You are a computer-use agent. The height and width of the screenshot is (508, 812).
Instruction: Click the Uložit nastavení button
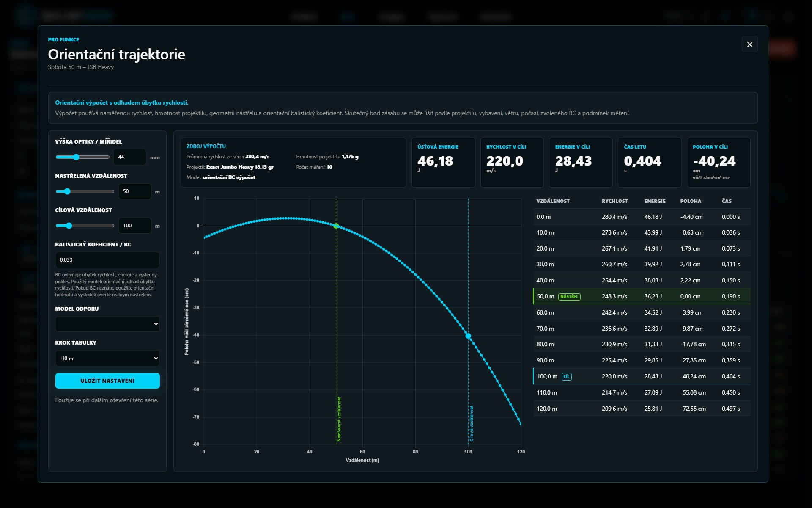[107, 381]
